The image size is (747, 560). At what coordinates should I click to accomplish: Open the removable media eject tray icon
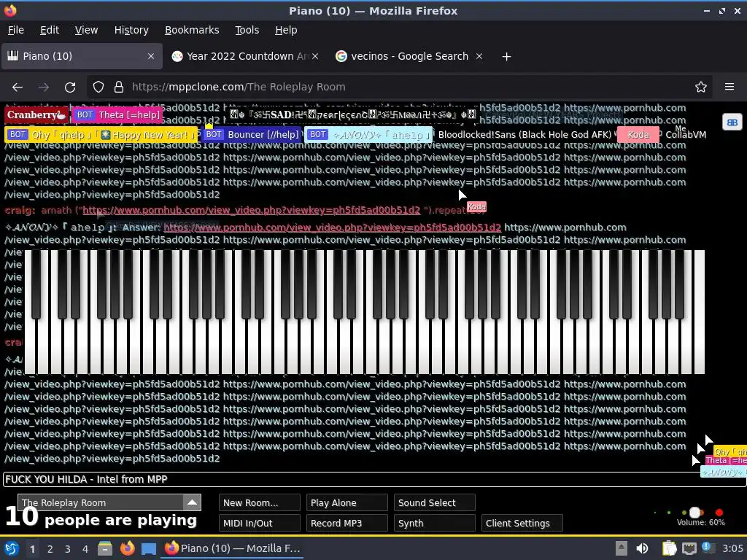click(621, 548)
